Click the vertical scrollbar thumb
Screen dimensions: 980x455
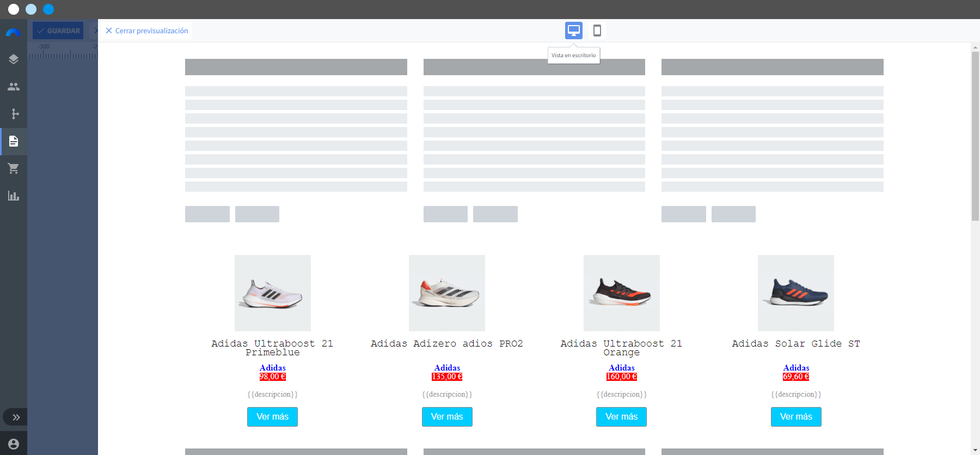(x=975, y=136)
